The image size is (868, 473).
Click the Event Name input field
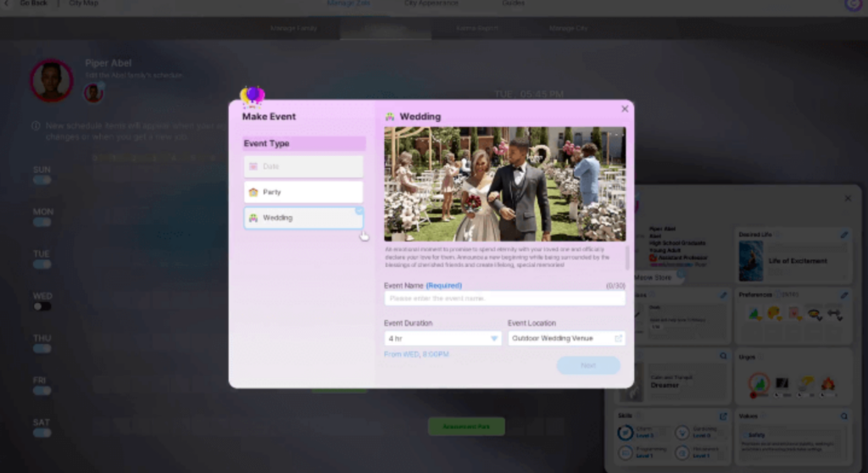504,298
